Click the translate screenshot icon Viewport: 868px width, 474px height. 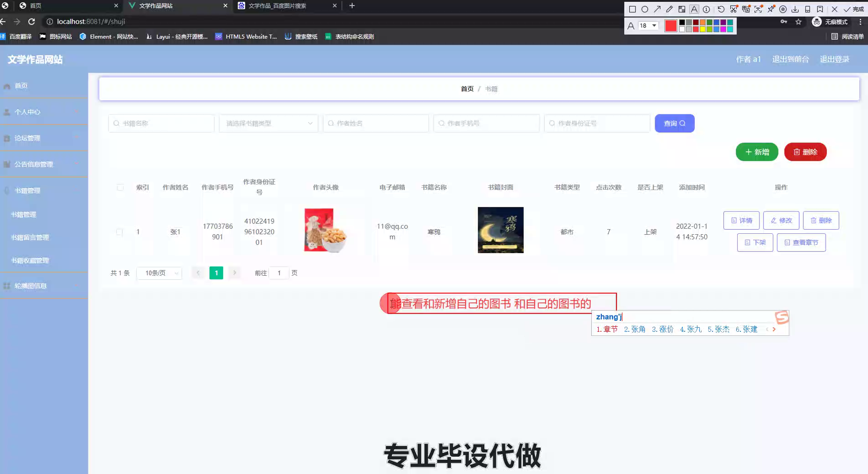point(746,9)
